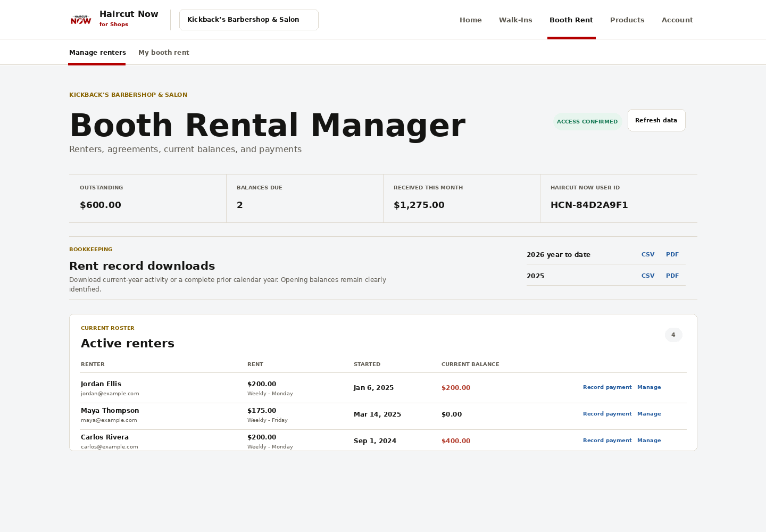This screenshot has width=766, height=532.
Task: Download 2026 year to date PDF
Action: [672, 254]
